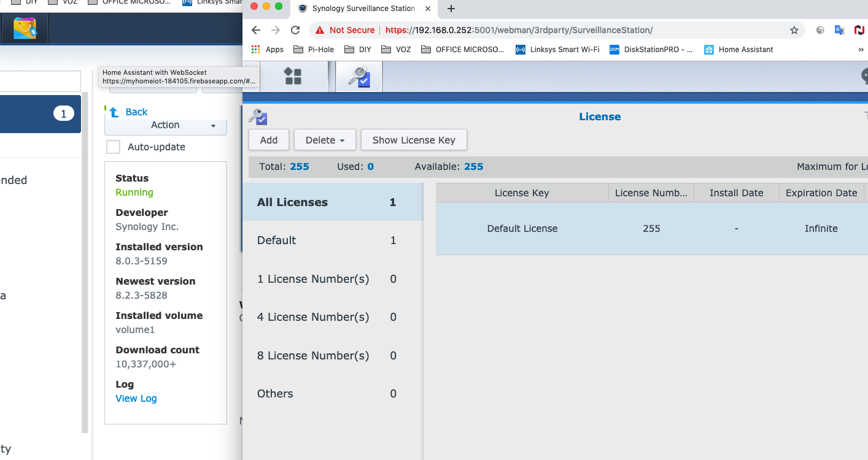Sort by Expiration Date column header
The height and width of the screenshot is (460, 868).
[x=821, y=193]
